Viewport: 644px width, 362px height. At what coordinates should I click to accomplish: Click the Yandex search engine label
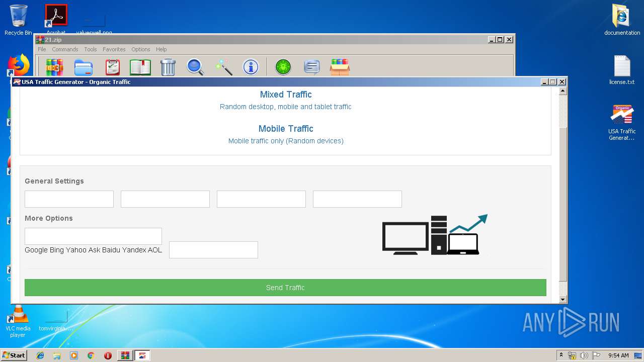pyautogui.click(x=134, y=250)
